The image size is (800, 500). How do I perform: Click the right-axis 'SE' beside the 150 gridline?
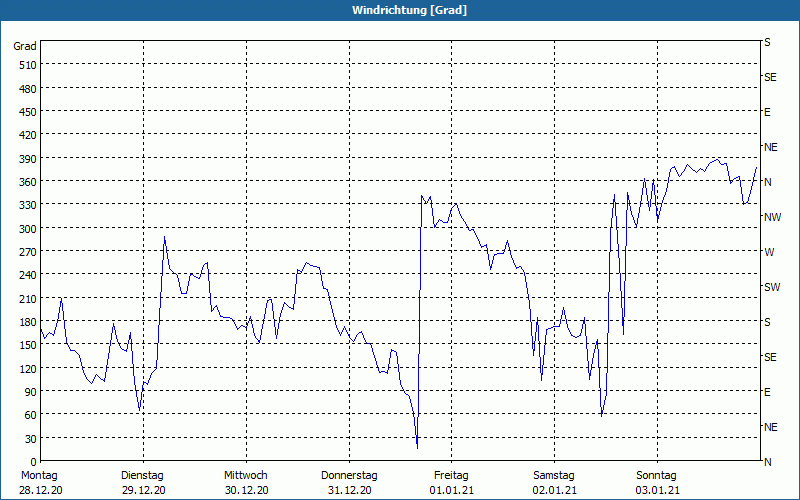tap(770, 358)
